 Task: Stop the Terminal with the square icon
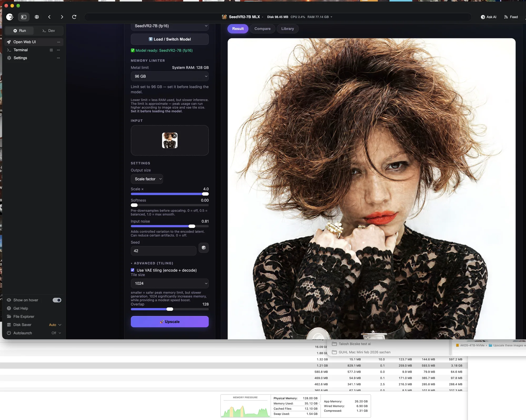51,50
